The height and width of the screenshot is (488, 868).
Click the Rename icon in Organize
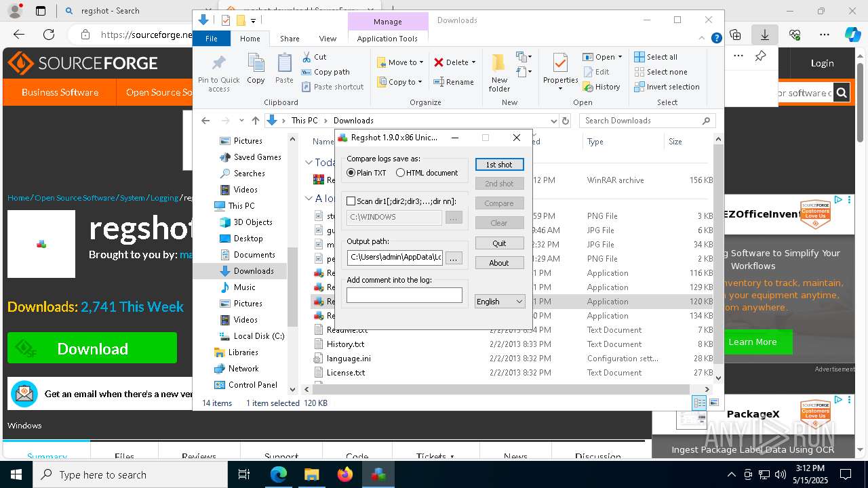point(439,82)
